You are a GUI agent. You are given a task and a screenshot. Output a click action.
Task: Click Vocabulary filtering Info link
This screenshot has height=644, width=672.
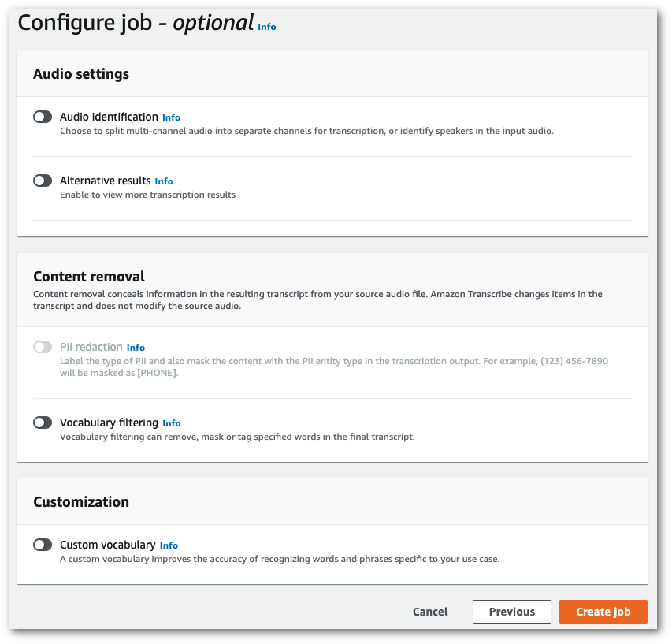pyautogui.click(x=171, y=423)
